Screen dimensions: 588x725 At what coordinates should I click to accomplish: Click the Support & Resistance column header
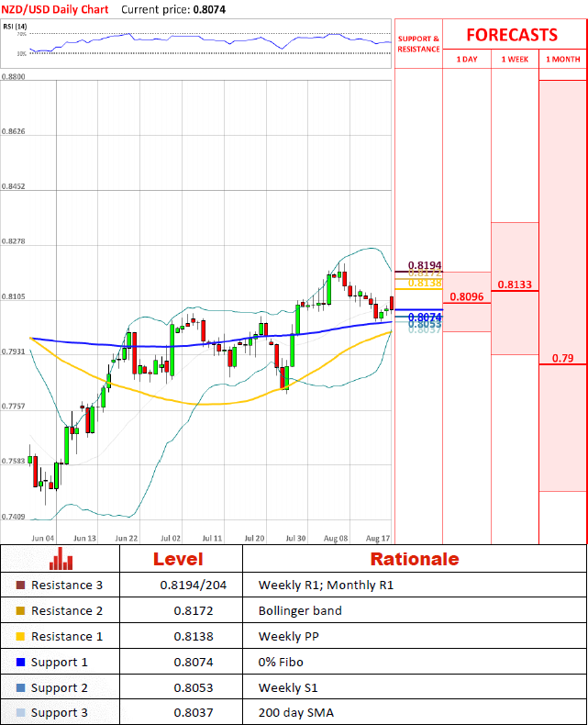(418, 44)
